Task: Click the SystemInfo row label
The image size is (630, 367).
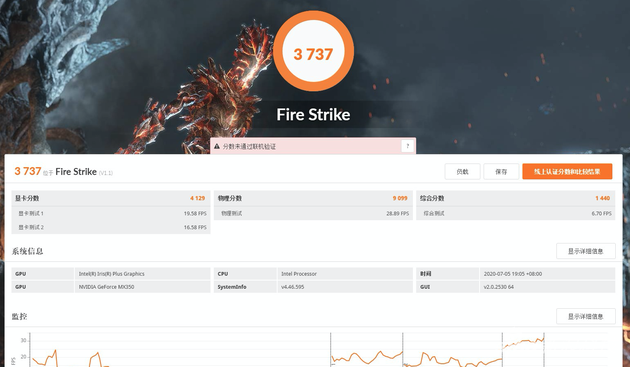Action: (x=232, y=287)
